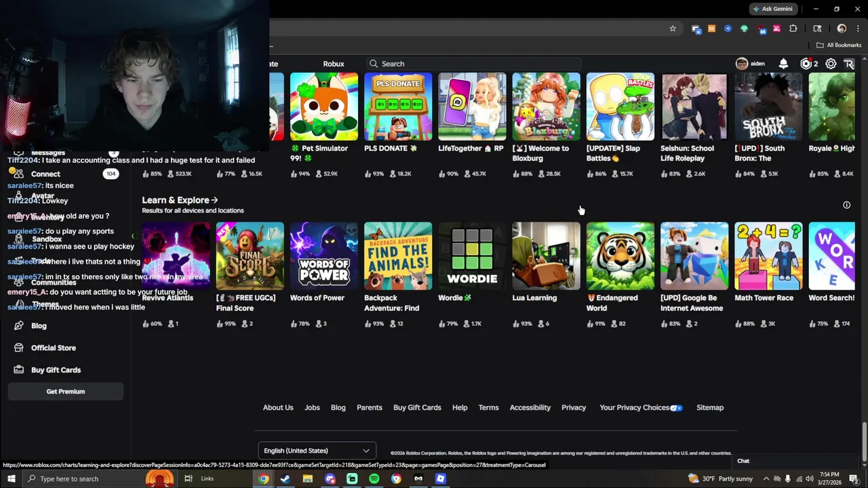
Task: Click the Blog icon in the sidebar
Action: point(18,326)
